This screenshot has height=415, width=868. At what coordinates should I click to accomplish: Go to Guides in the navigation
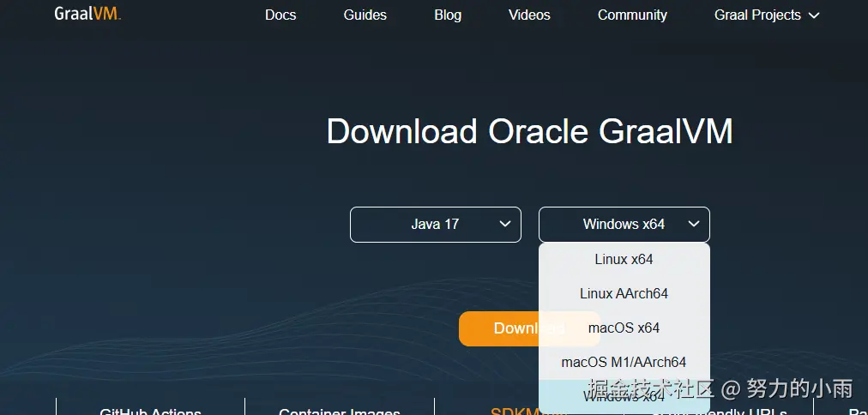pos(365,15)
